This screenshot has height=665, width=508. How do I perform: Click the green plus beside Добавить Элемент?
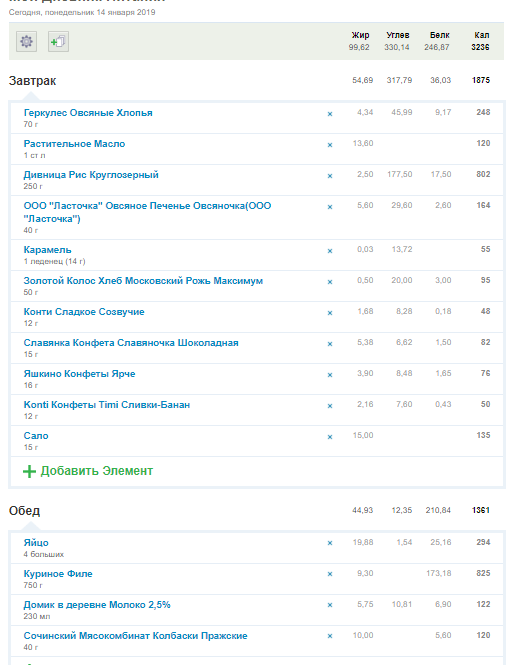pos(29,471)
